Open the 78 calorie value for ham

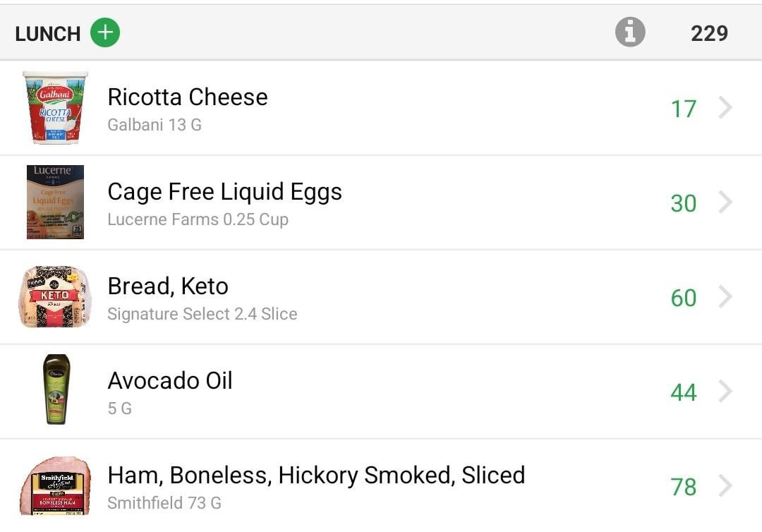(x=683, y=487)
